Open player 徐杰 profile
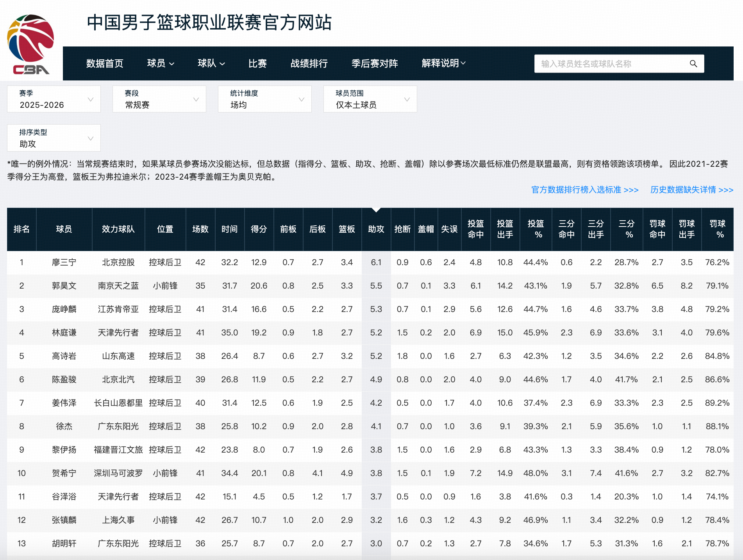743x560 pixels. pos(64,426)
